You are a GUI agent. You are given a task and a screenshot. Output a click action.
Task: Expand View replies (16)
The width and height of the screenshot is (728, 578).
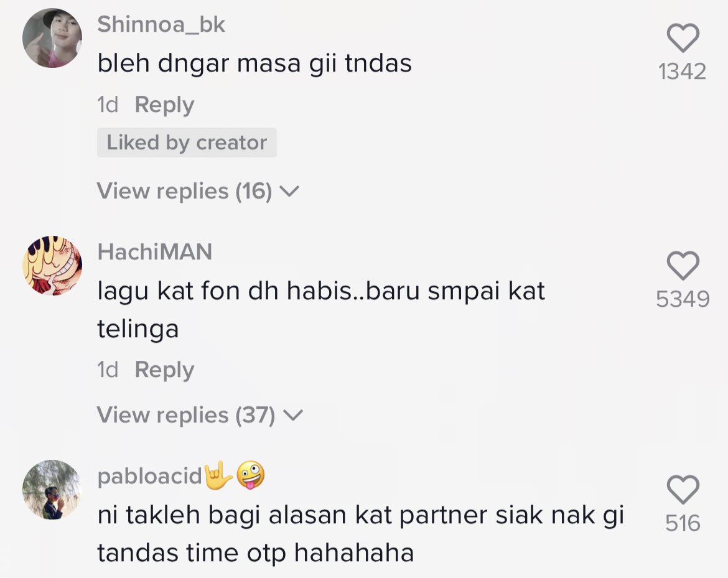pyautogui.click(x=198, y=191)
